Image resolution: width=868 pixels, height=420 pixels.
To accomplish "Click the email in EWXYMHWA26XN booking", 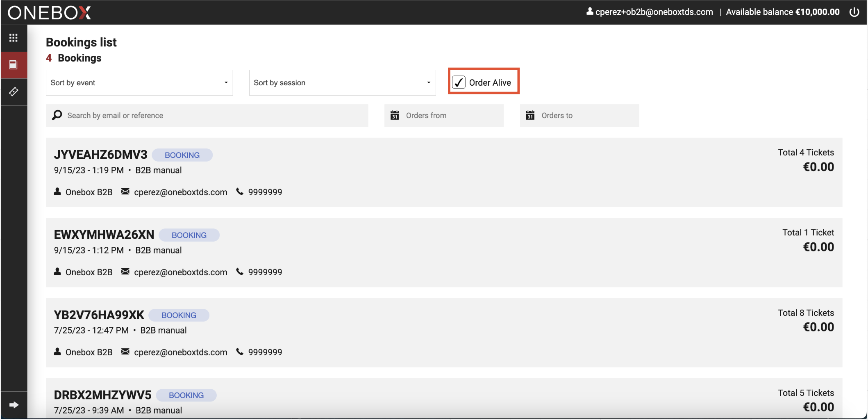I will click(181, 272).
